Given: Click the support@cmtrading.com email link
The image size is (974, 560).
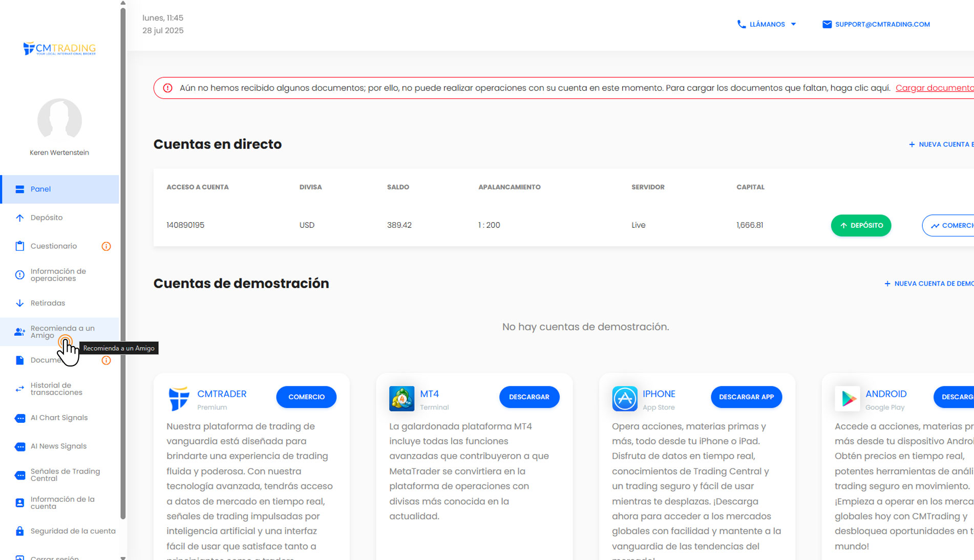Looking at the screenshot, I should click(x=882, y=24).
